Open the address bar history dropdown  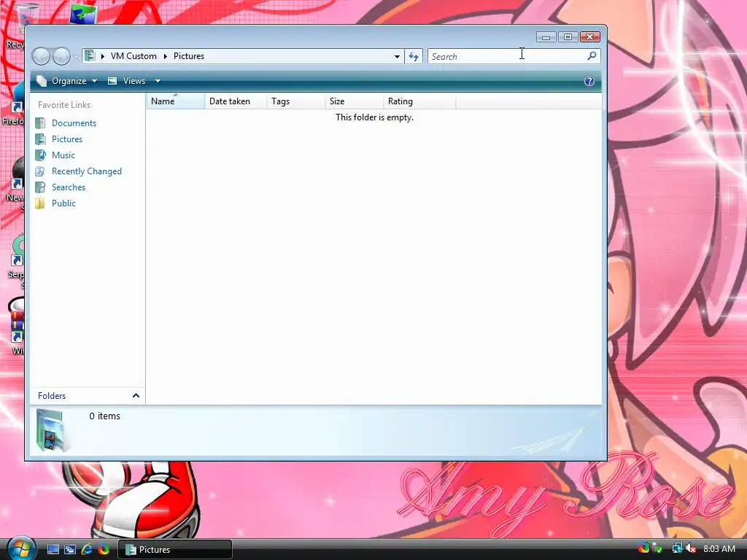[397, 56]
